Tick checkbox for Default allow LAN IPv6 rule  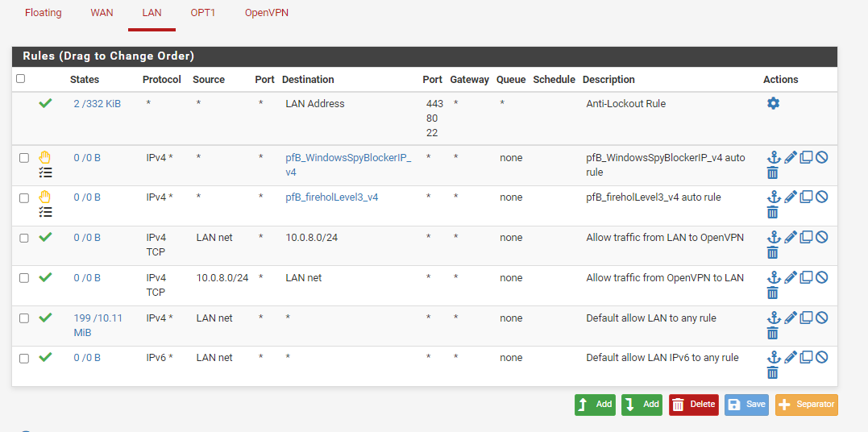pos(24,359)
